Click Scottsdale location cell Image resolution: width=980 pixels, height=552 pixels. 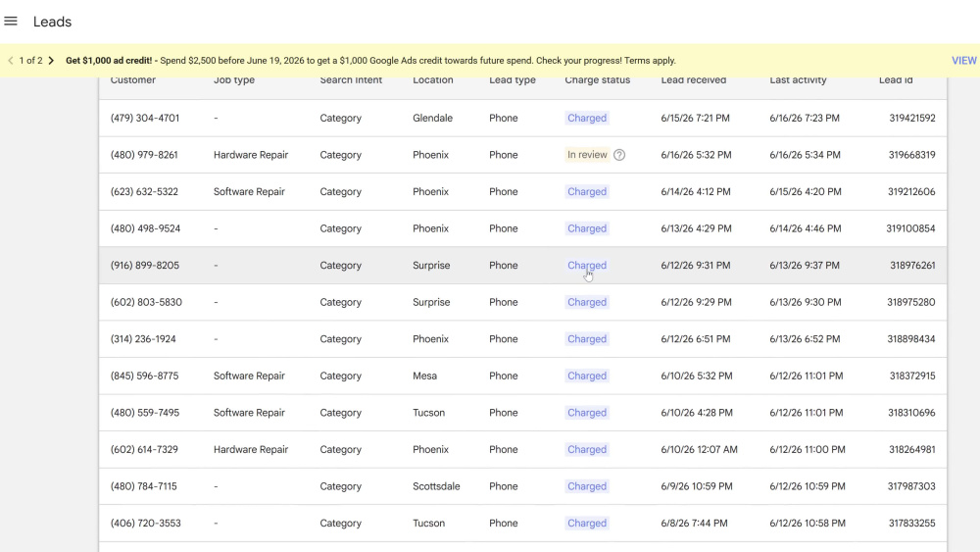click(x=436, y=487)
